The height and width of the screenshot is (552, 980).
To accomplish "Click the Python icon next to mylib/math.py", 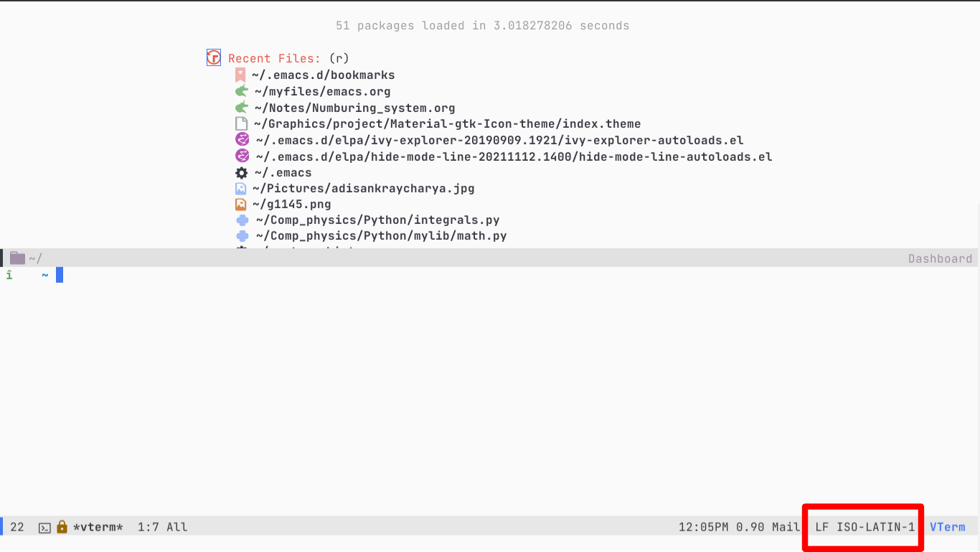I will 242,235.
